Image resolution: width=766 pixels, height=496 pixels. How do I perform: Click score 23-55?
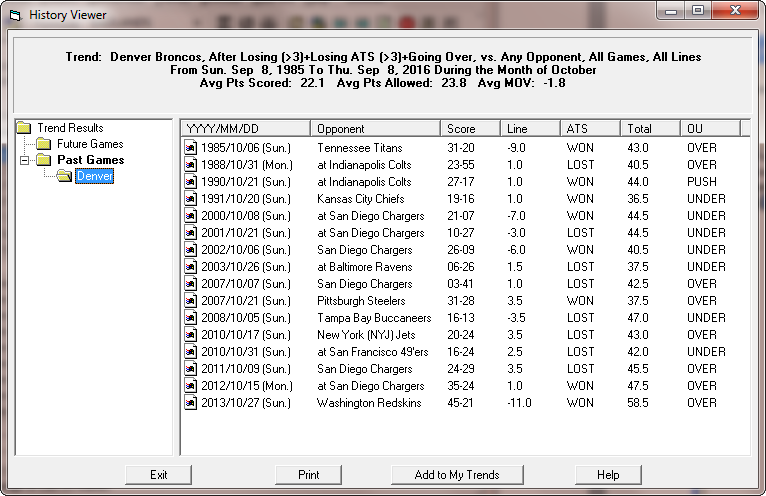coord(461,165)
